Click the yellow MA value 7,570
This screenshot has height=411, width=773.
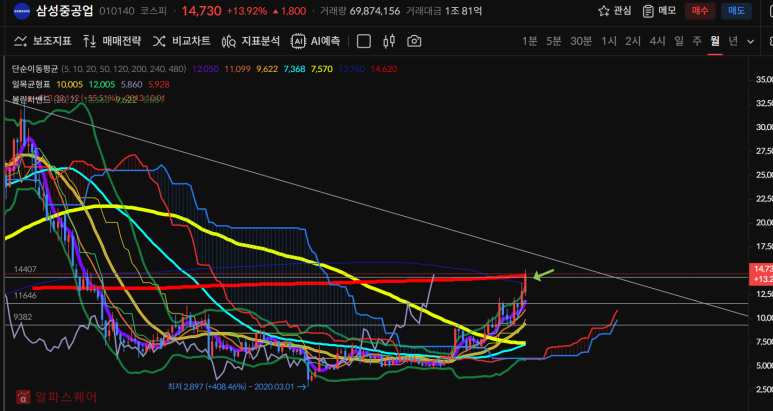[x=321, y=69]
